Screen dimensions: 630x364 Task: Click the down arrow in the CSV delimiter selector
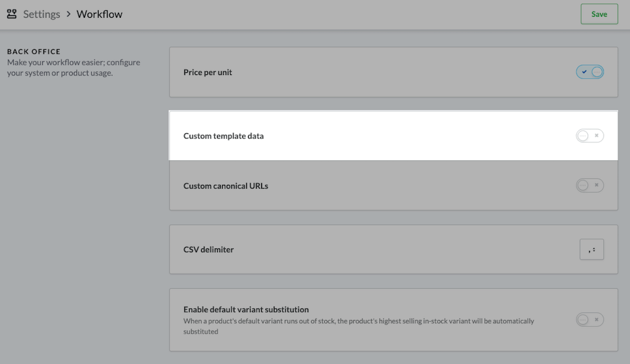[594, 251]
